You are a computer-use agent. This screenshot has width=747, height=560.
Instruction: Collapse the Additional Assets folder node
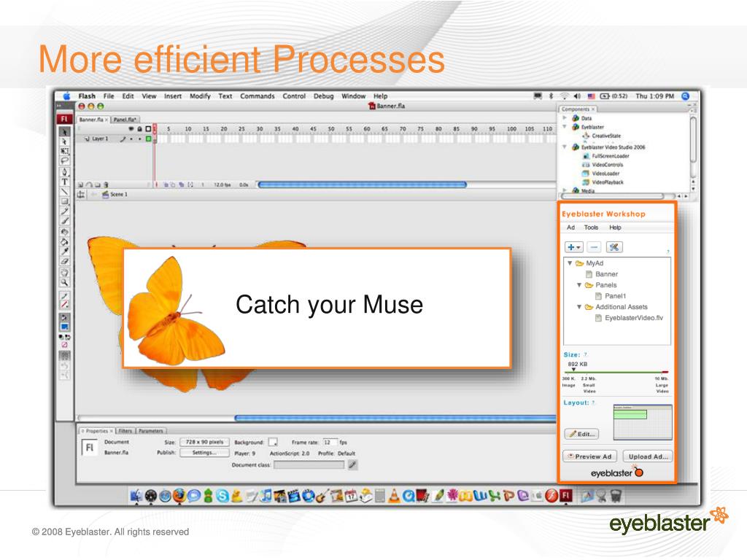pos(578,307)
